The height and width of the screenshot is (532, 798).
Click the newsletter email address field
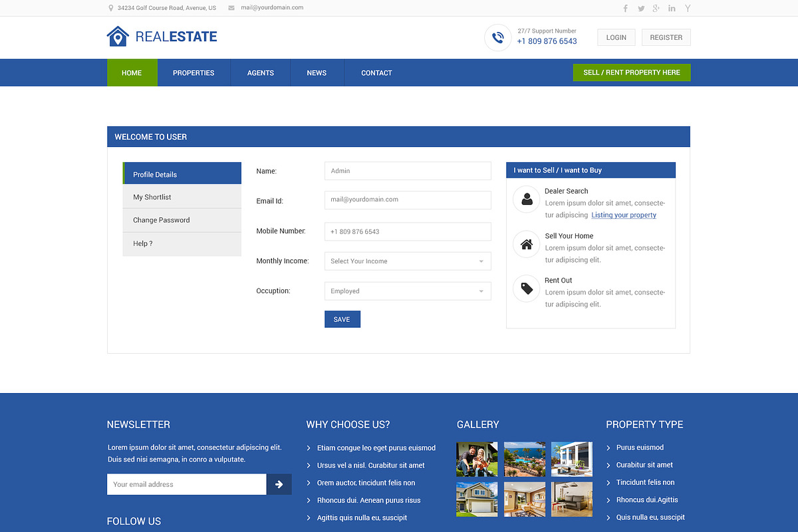pyautogui.click(x=187, y=484)
